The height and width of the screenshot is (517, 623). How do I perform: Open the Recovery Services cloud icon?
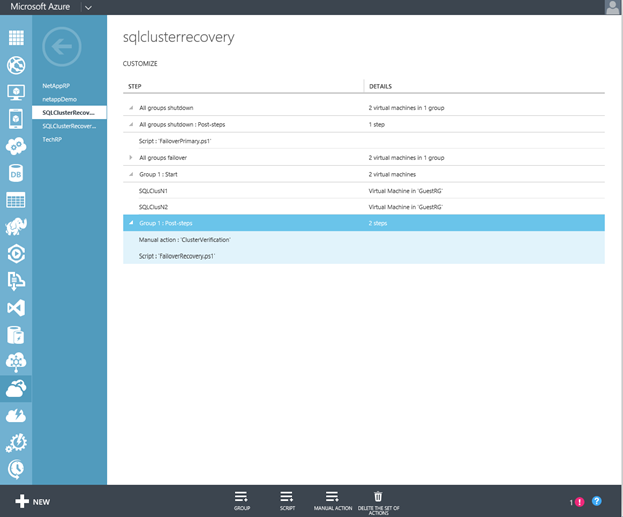tap(16, 389)
